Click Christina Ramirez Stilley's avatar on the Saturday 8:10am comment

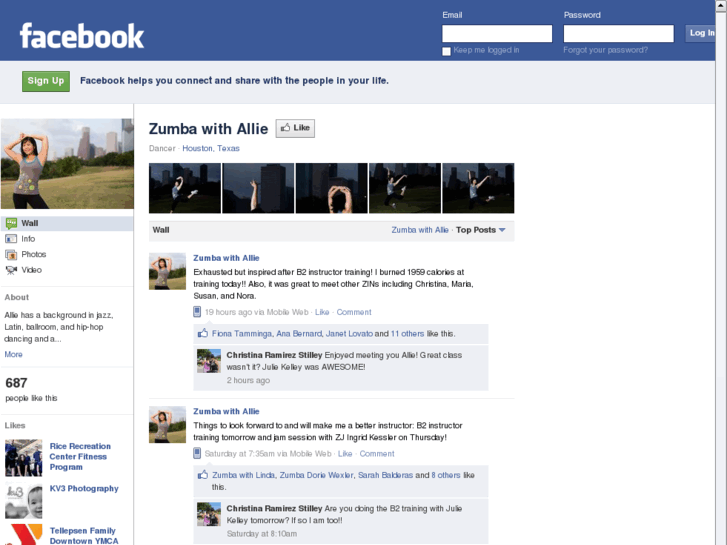point(209,514)
